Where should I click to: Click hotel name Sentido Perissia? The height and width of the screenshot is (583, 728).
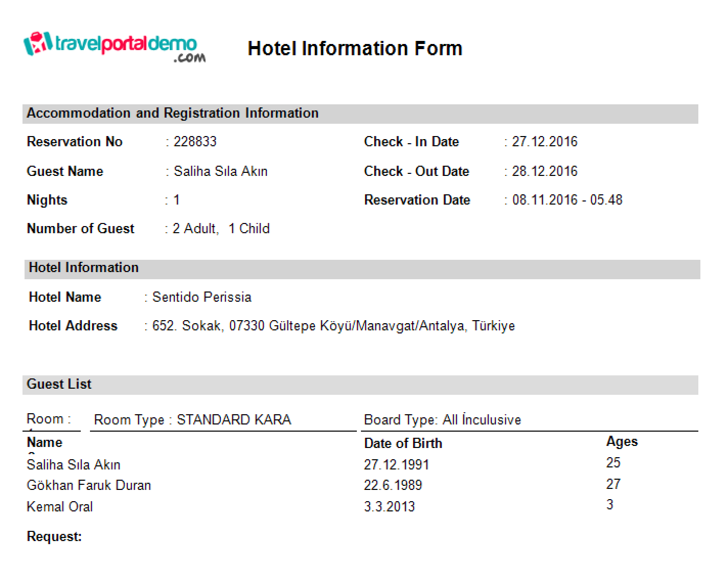point(202,297)
